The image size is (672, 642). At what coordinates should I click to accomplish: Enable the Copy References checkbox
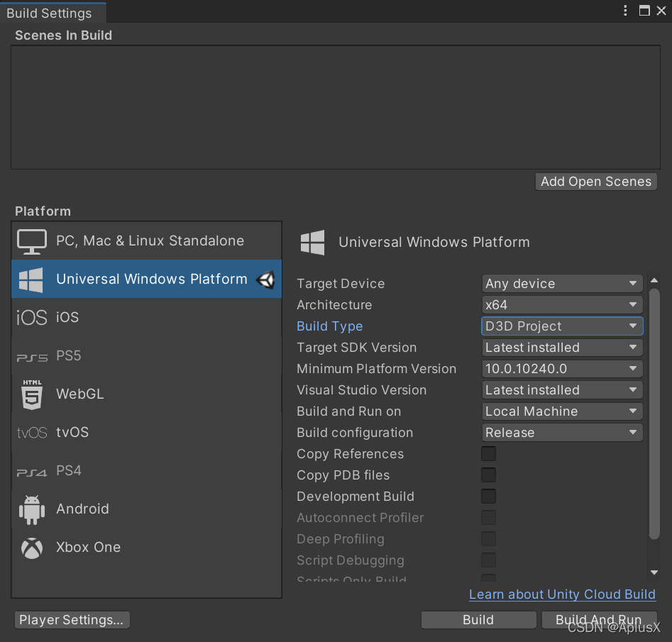488,453
